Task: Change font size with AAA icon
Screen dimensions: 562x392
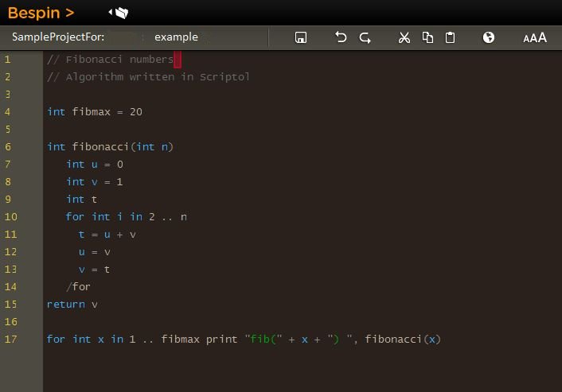Action: click(x=534, y=37)
